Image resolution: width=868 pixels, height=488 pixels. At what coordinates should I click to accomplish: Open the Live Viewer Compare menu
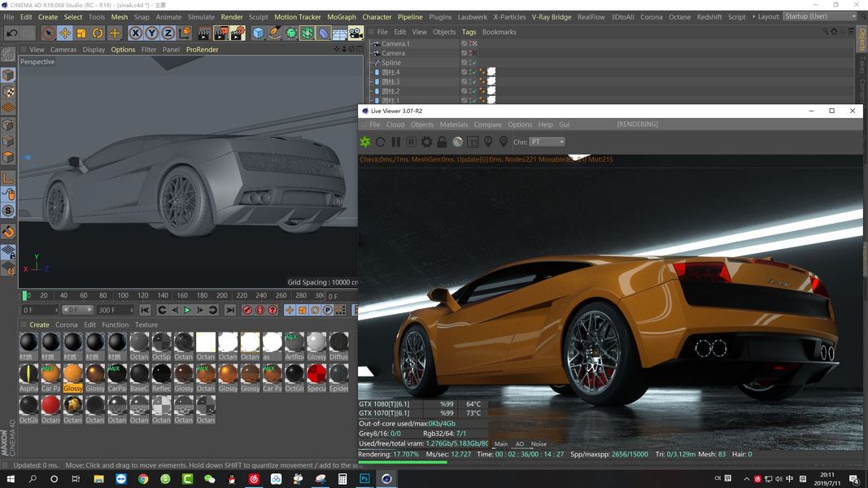point(488,124)
